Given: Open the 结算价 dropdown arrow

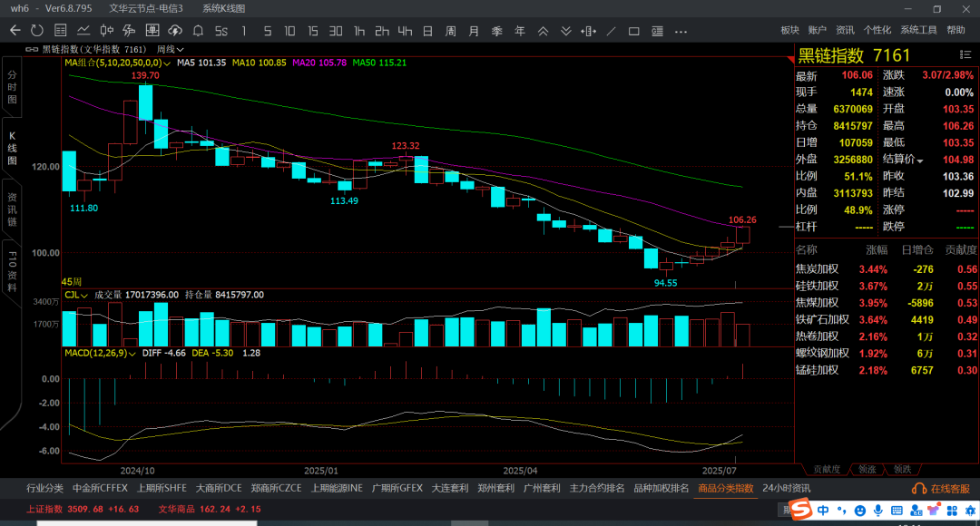Looking at the screenshot, I should point(920,161).
